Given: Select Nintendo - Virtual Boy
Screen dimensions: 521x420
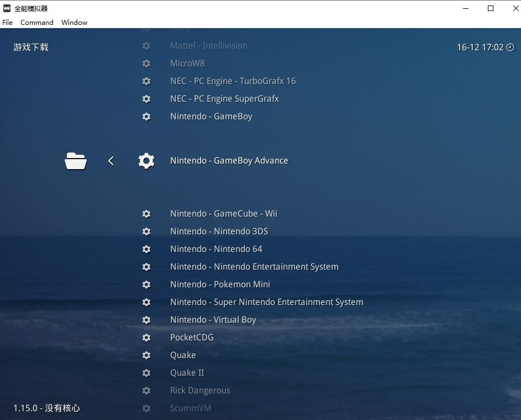Looking at the screenshot, I should [213, 319].
